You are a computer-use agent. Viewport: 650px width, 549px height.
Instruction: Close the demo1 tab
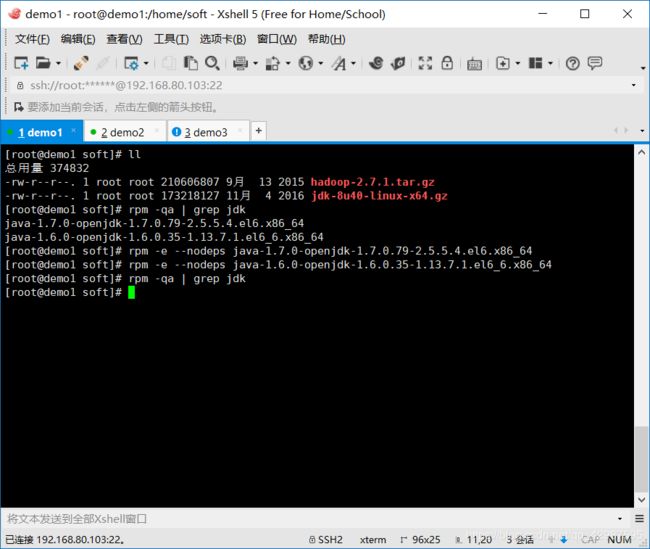74,131
